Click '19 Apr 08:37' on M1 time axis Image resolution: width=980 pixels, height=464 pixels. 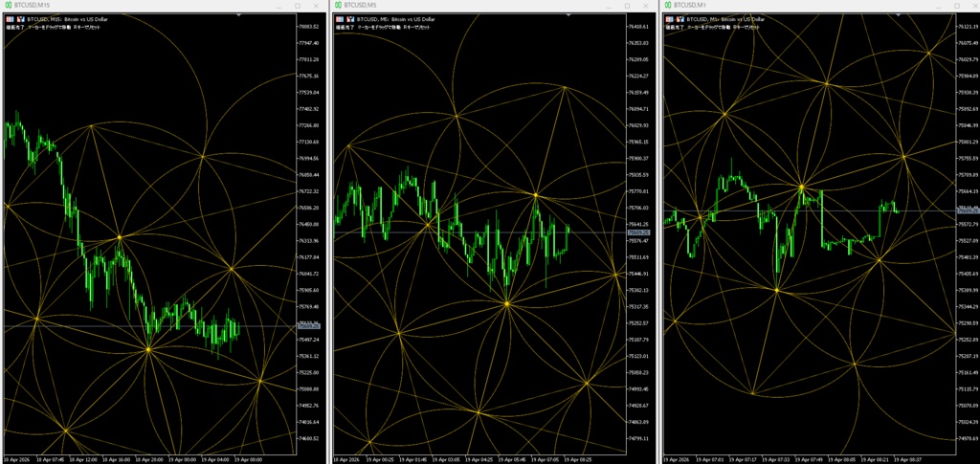(907, 459)
